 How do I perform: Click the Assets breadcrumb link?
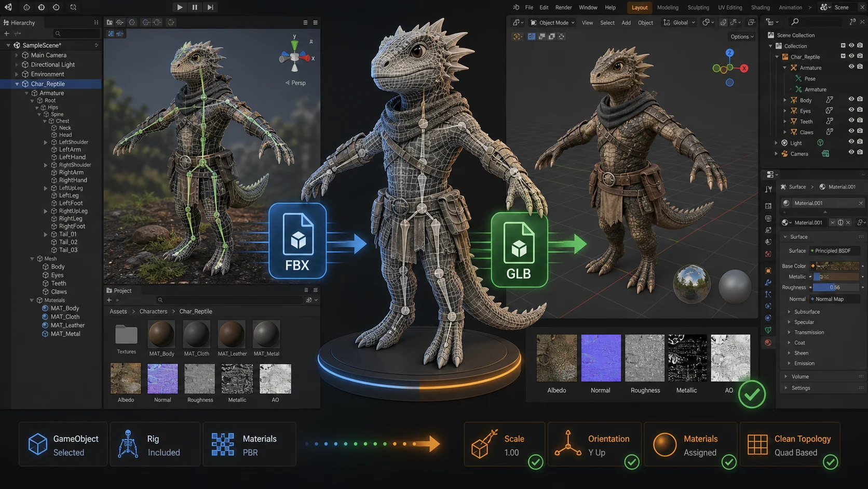click(x=118, y=311)
